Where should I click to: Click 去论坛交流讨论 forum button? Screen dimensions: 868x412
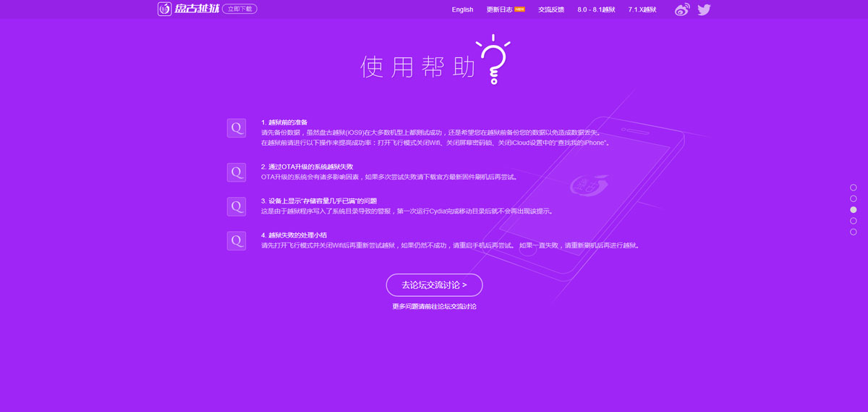pos(434,285)
